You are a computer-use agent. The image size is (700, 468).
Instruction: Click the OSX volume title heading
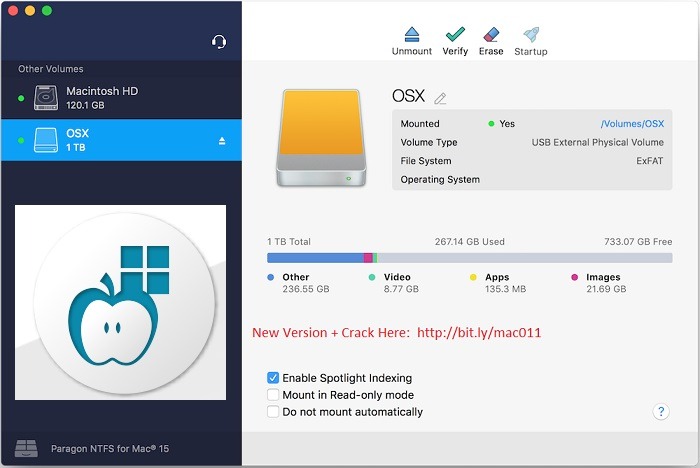pyautogui.click(x=408, y=96)
